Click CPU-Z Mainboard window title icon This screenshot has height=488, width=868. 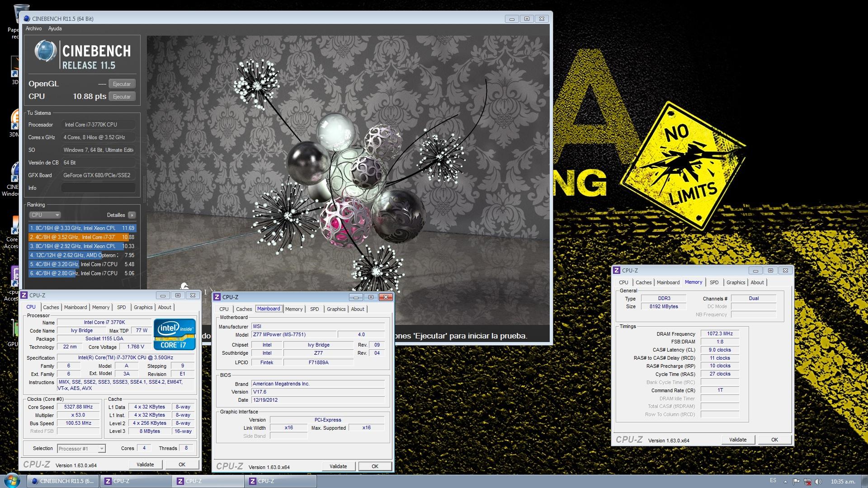pyautogui.click(x=217, y=297)
